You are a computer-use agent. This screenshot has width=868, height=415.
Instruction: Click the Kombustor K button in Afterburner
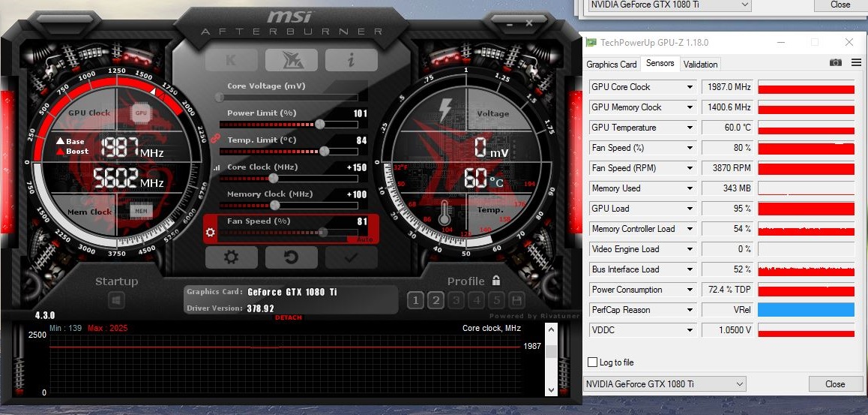tap(231, 60)
